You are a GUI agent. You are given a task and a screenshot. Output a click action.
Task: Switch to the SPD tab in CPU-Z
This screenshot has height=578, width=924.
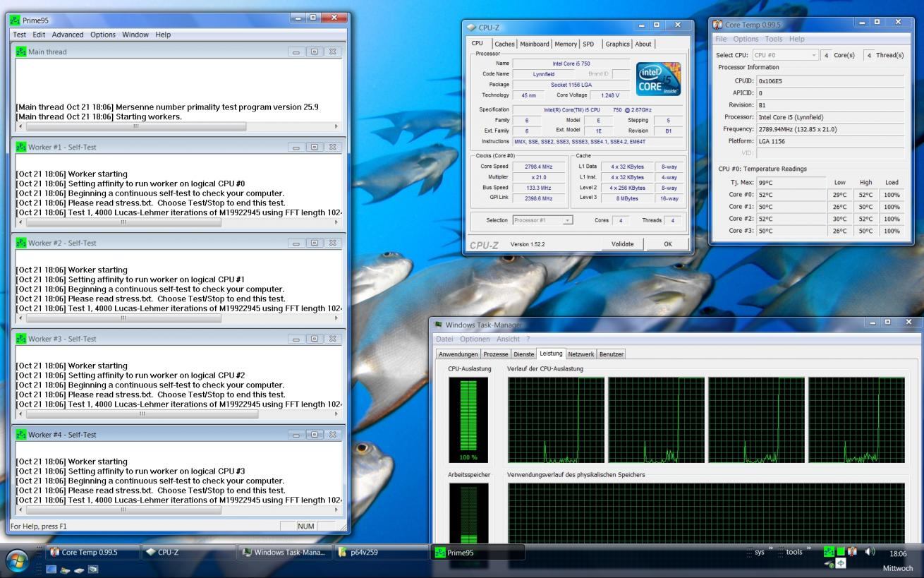[588, 44]
